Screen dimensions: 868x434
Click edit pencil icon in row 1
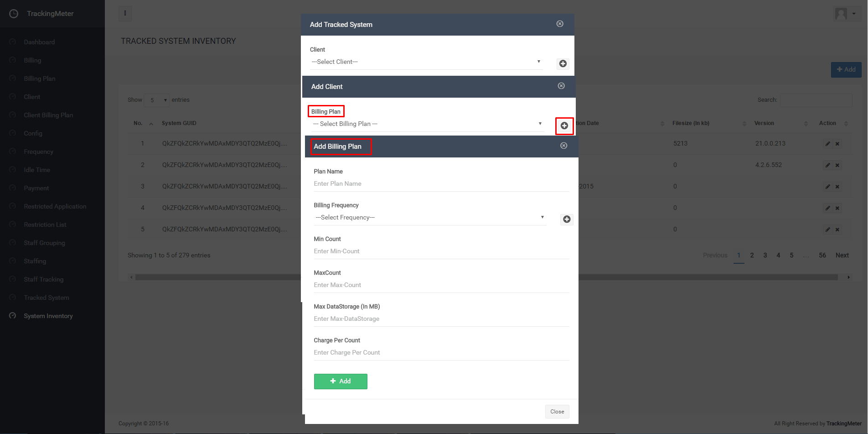click(827, 144)
